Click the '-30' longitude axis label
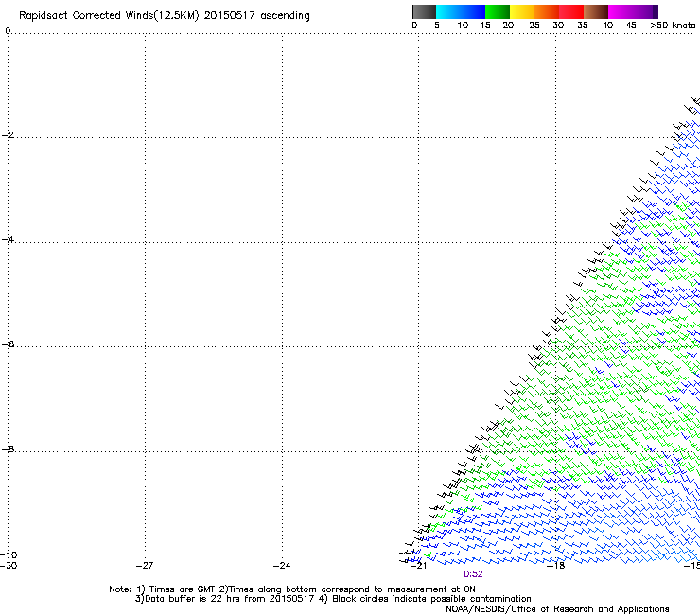This screenshot has width=700, height=615. click(x=9, y=566)
